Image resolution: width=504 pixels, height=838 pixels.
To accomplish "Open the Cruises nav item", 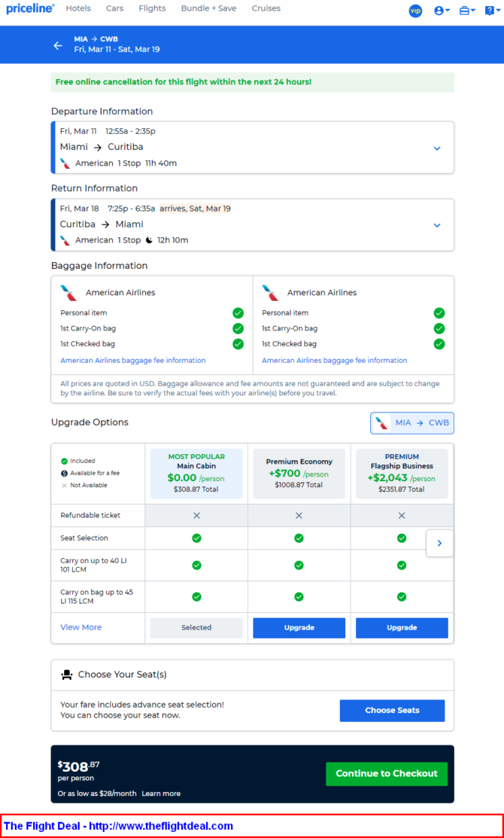I will 266,8.
